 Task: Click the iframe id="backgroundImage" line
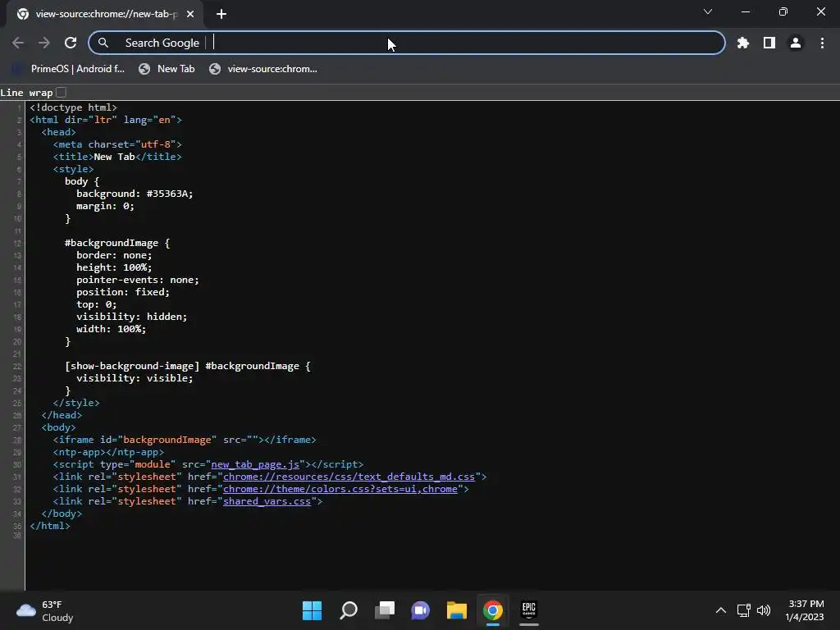tap(185, 440)
